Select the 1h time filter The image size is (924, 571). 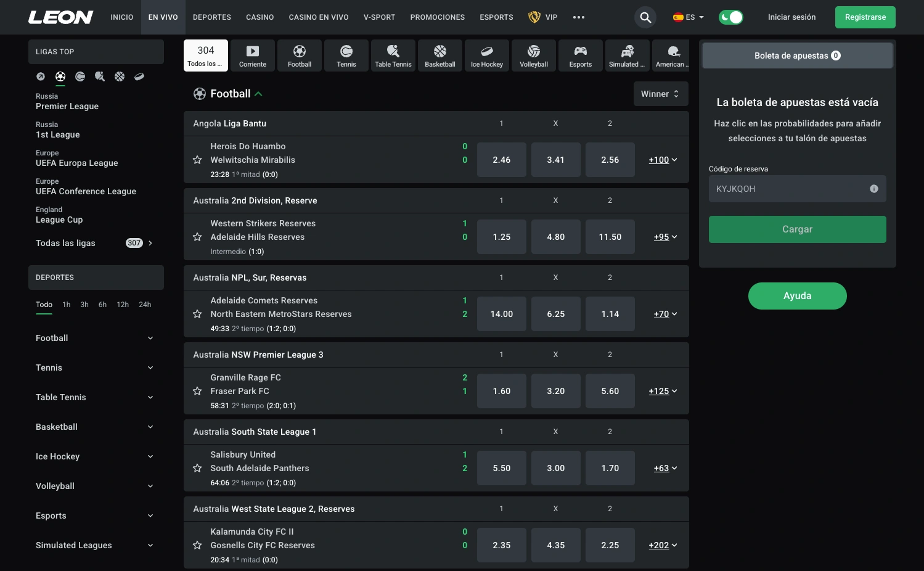tap(67, 305)
